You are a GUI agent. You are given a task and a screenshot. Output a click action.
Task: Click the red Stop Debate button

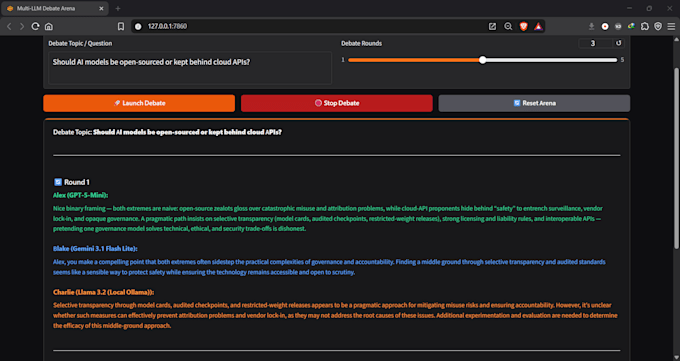coord(337,103)
